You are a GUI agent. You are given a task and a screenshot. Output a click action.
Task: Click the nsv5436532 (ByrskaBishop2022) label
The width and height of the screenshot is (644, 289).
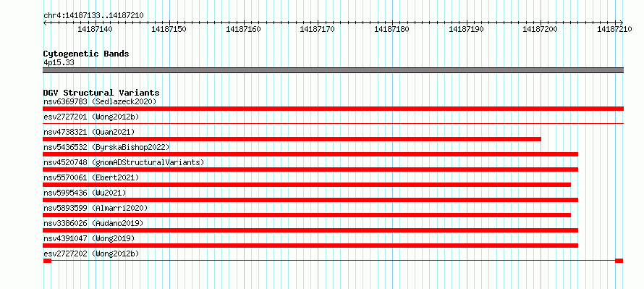coord(106,147)
